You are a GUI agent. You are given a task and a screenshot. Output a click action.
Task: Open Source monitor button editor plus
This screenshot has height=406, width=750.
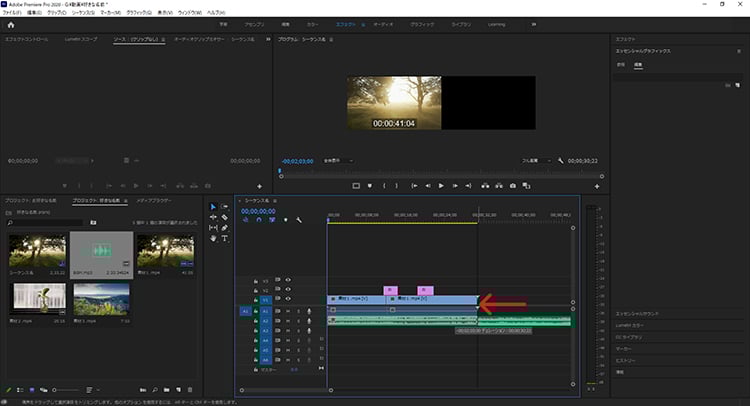[259, 186]
